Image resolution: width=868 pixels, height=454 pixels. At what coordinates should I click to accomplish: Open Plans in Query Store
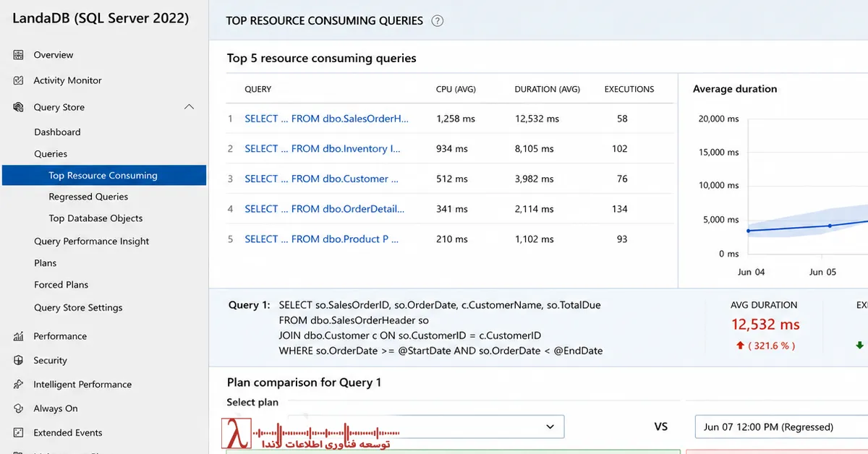coord(45,263)
